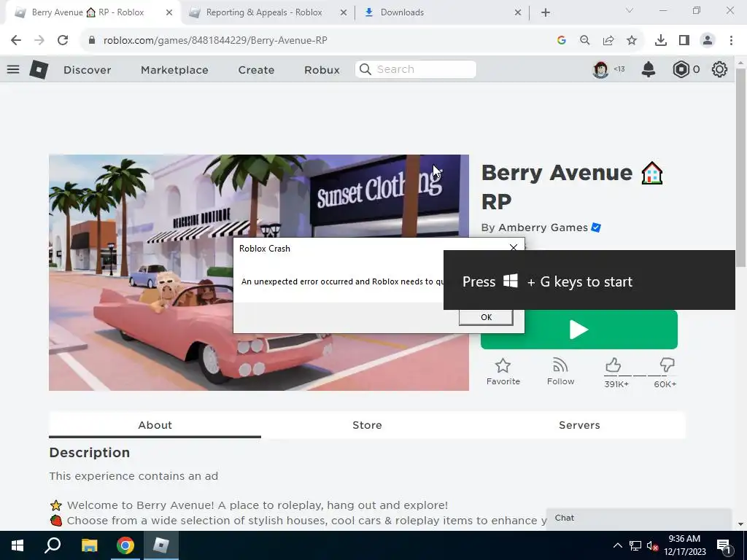This screenshot has height=560, width=747.
Task: Open the Robux balance icon
Action: click(x=681, y=69)
